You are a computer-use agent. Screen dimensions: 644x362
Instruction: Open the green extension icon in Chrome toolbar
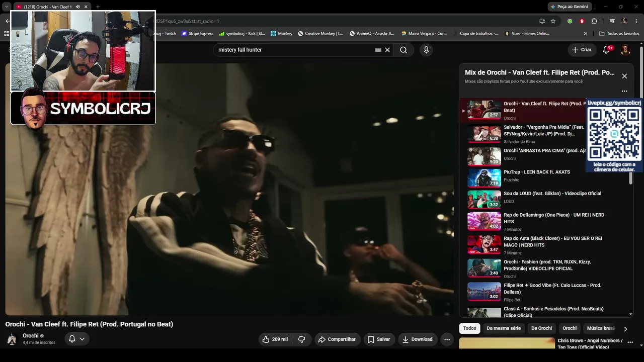[570, 21]
